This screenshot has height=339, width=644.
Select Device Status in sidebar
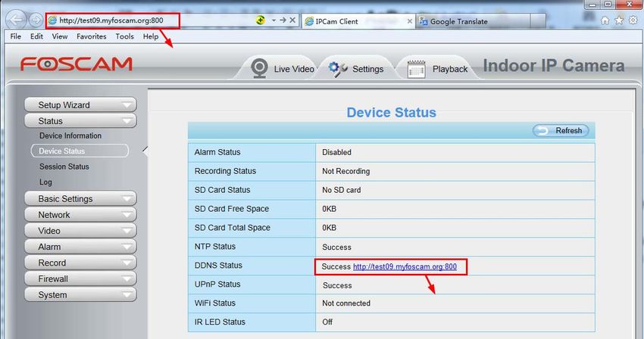pos(80,151)
